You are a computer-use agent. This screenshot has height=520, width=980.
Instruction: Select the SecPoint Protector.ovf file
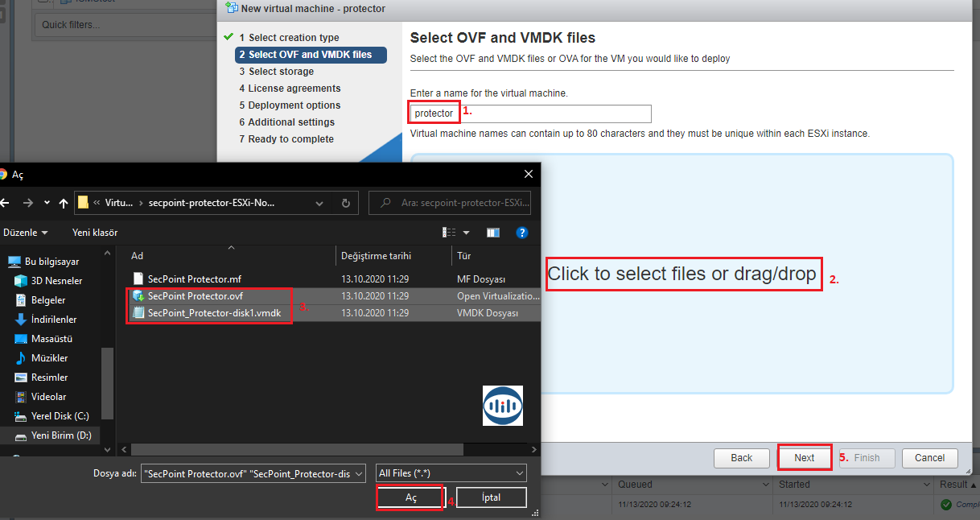point(195,296)
